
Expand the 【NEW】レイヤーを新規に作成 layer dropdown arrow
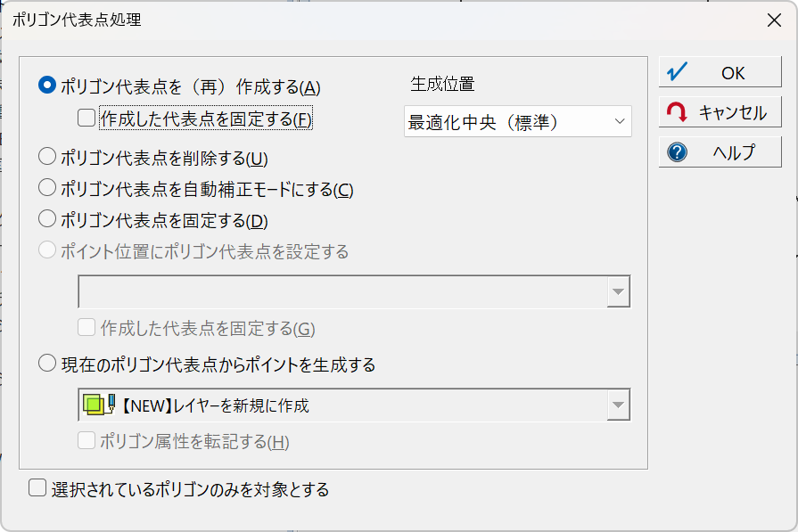coord(619,405)
